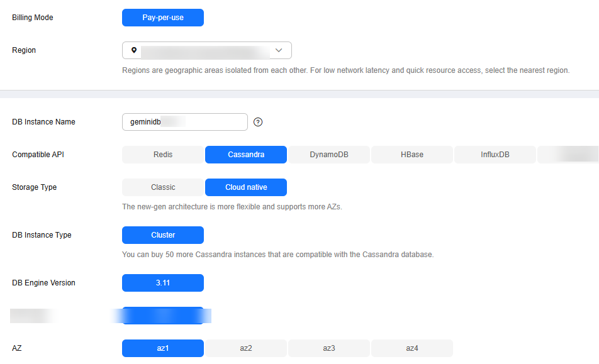Switch storage type to Classic
Image resolution: width=599 pixels, height=364 pixels.
tap(163, 187)
